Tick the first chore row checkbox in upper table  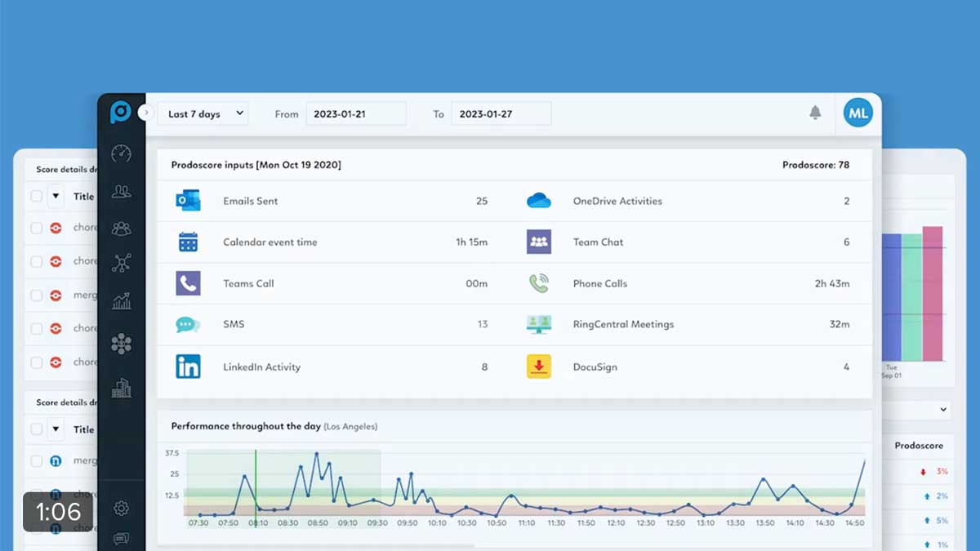(x=36, y=228)
